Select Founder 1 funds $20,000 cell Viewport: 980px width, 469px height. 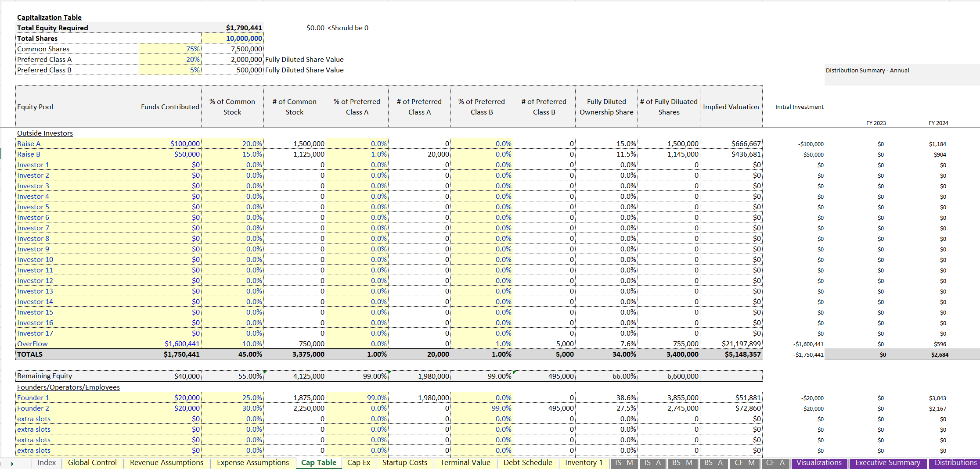(x=170, y=397)
